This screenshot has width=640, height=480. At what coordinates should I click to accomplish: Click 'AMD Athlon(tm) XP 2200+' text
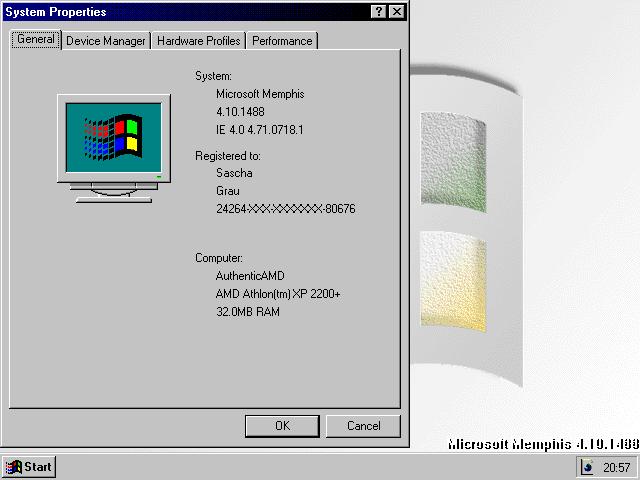tap(278, 294)
